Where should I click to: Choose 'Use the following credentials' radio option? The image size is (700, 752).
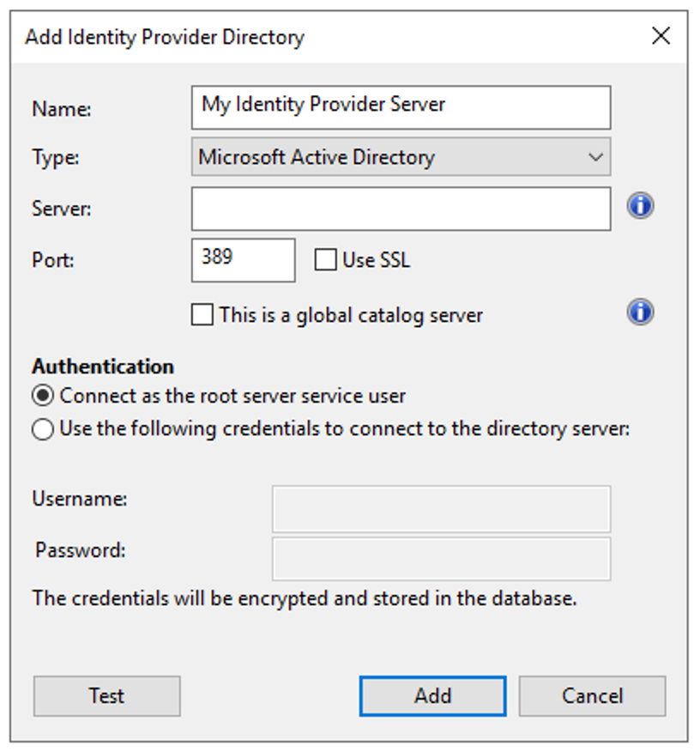(42, 429)
